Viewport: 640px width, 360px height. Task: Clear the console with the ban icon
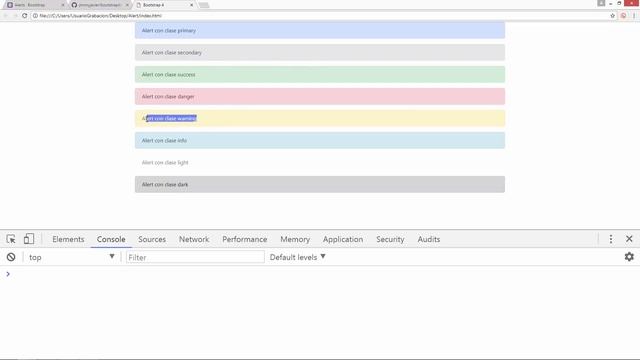pos(11,257)
